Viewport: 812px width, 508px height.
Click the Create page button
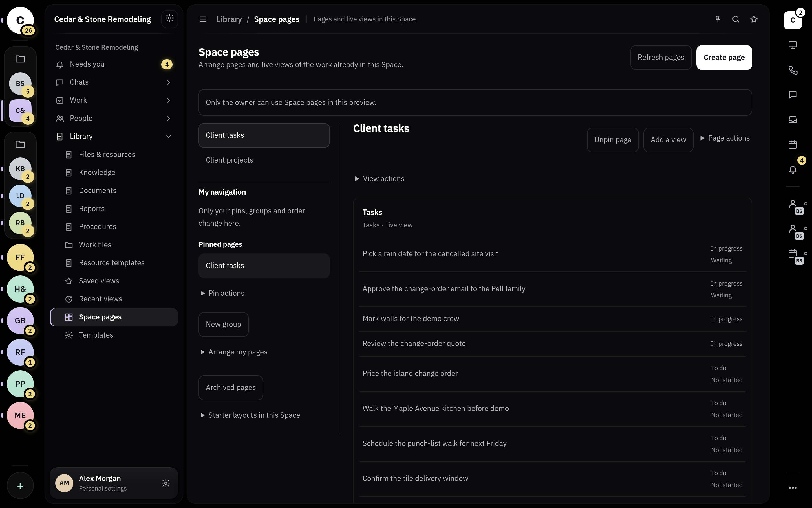724,58
